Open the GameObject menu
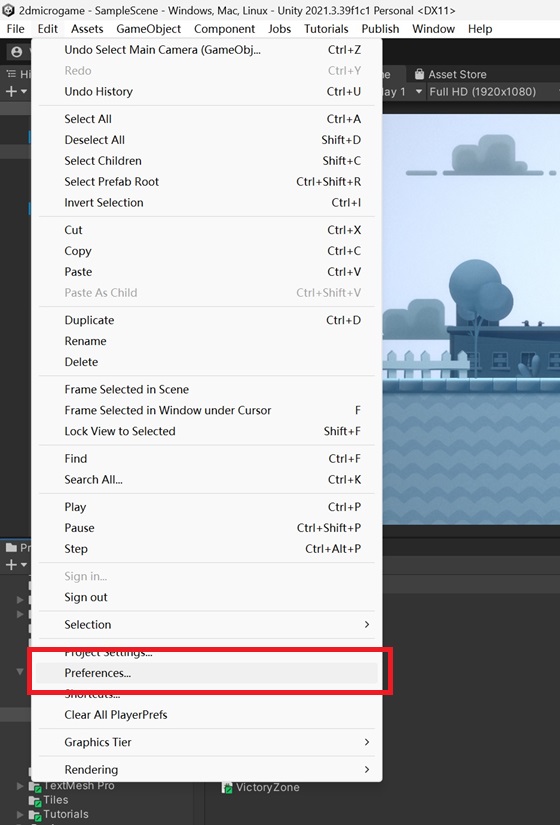Screen dimensions: 560x825 tap(148, 29)
